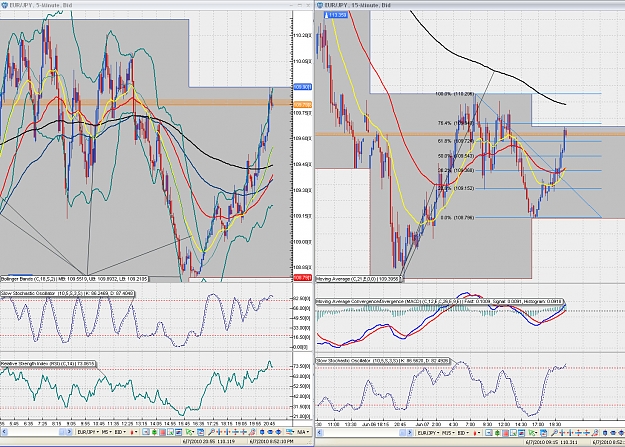
Task: Open the candlestick chart style dropdown in the 5-minute chart
Action: [134, 432]
